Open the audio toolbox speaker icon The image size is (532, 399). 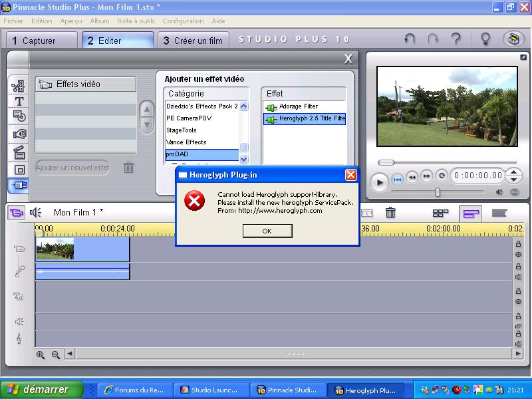pos(35,212)
